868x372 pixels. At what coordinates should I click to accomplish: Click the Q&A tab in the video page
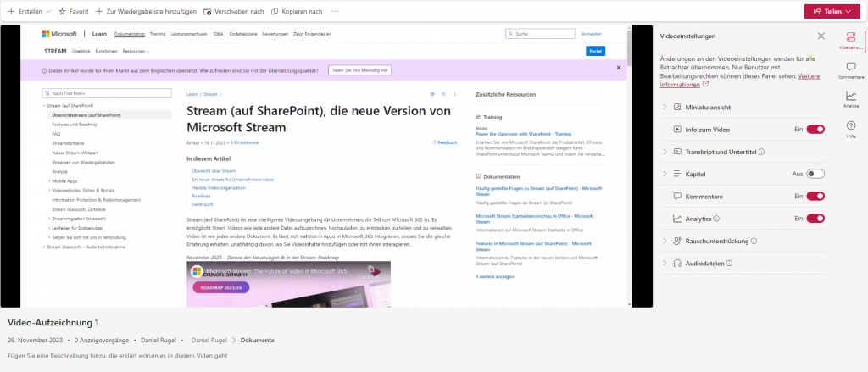point(218,34)
